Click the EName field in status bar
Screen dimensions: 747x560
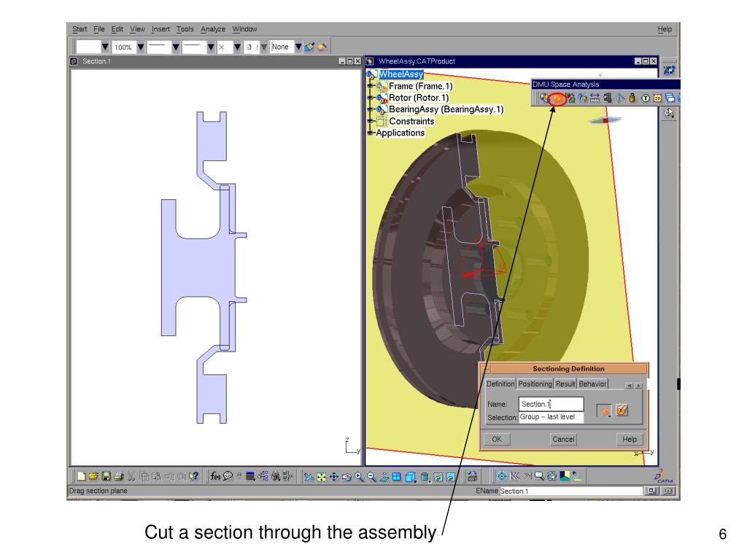point(570,491)
